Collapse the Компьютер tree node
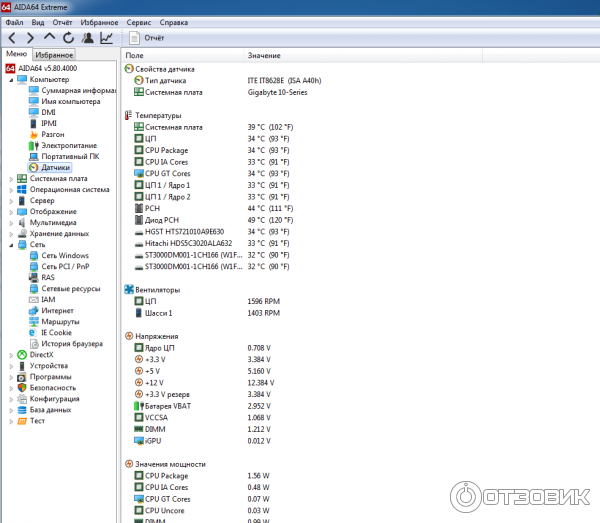This screenshot has width=600, height=523. pyautogui.click(x=11, y=80)
